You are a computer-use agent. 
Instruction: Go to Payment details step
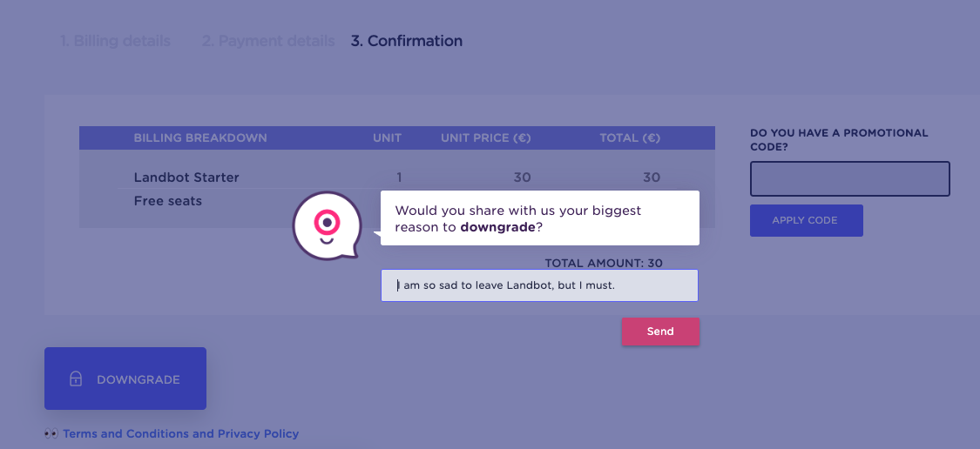click(x=268, y=41)
